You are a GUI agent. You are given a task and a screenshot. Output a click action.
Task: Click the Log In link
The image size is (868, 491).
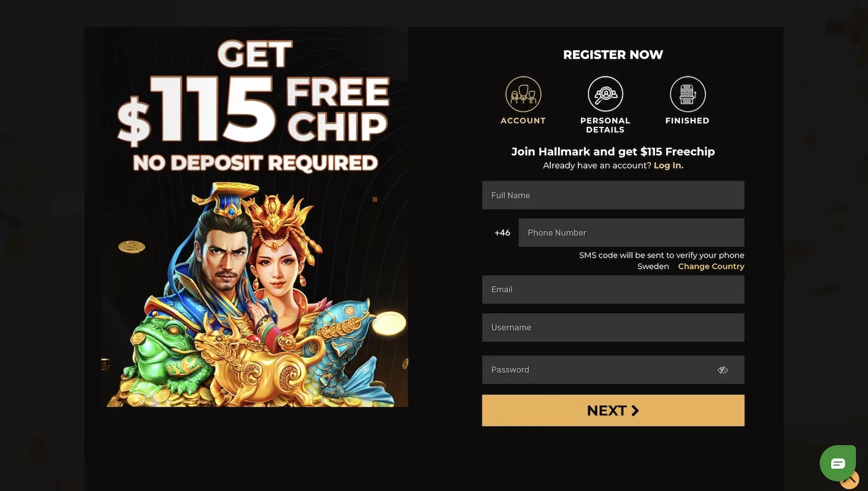point(668,166)
